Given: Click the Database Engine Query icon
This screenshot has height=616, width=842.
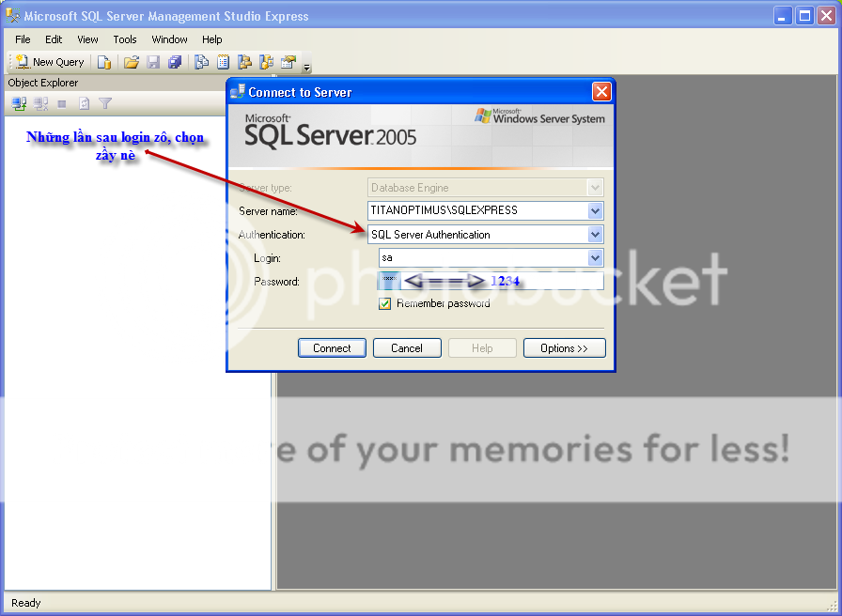Looking at the screenshot, I should point(104,62).
